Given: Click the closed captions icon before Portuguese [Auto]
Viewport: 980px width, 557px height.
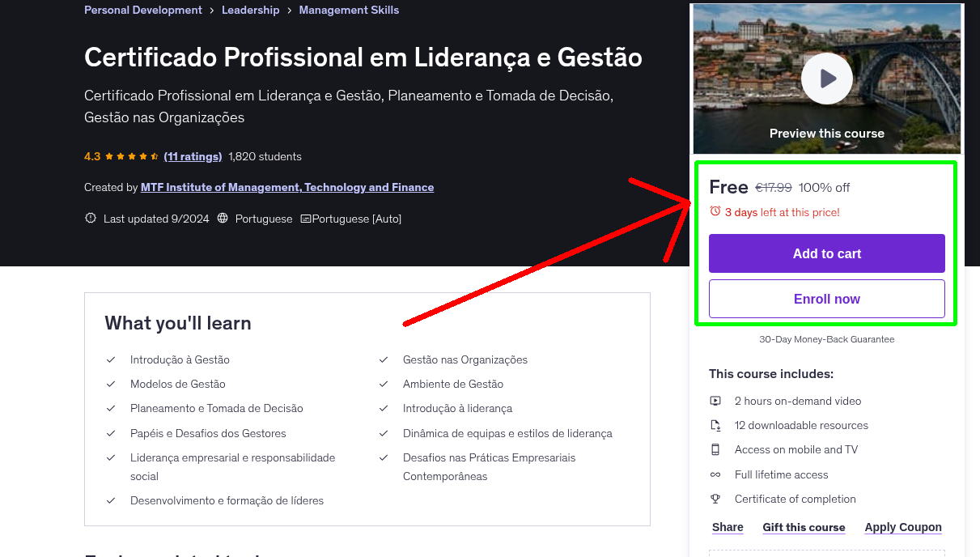Looking at the screenshot, I should [x=305, y=218].
